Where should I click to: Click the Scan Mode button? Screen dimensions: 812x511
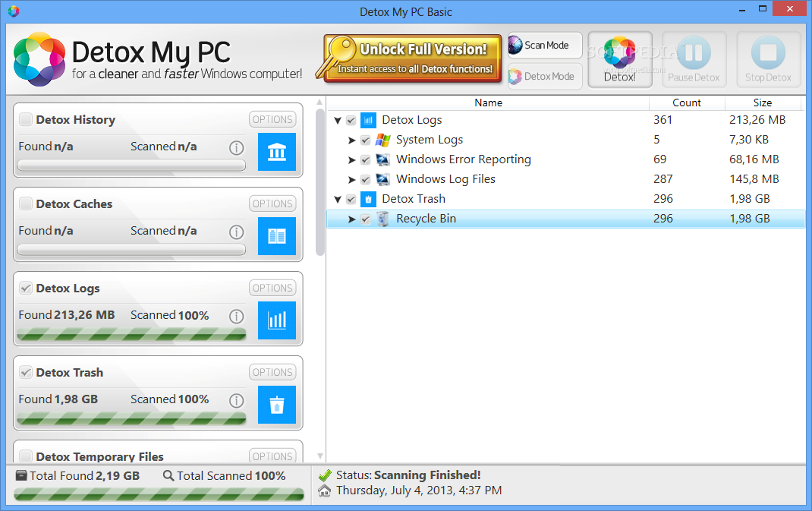coord(545,45)
